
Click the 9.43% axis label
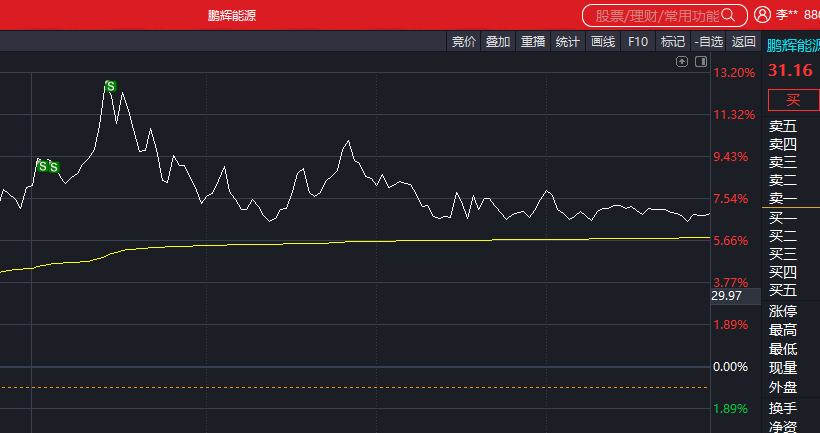pyautogui.click(x=731, y=157)
